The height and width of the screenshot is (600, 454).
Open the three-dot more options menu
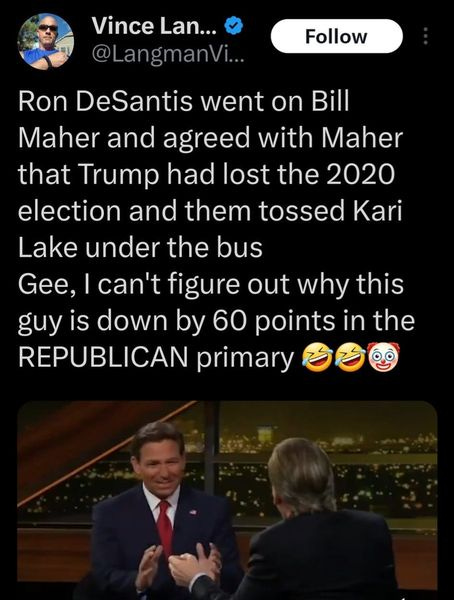point(425,36)
